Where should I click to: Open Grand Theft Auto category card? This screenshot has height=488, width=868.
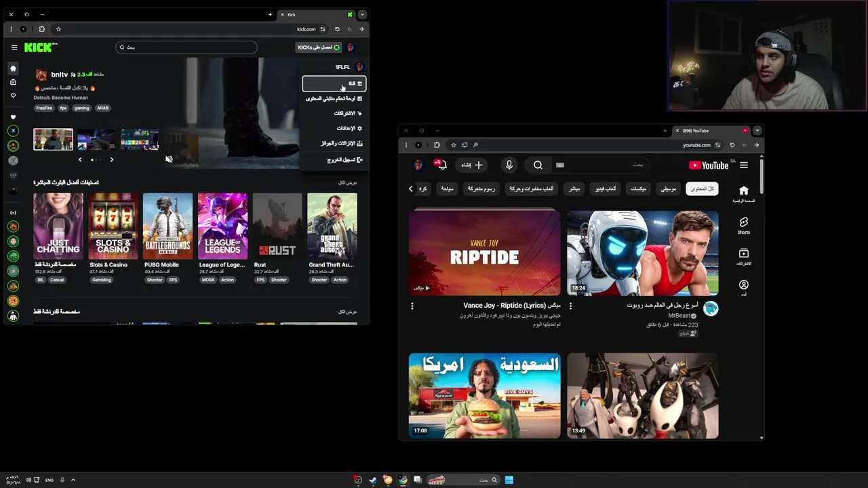(x=332, y=226)
